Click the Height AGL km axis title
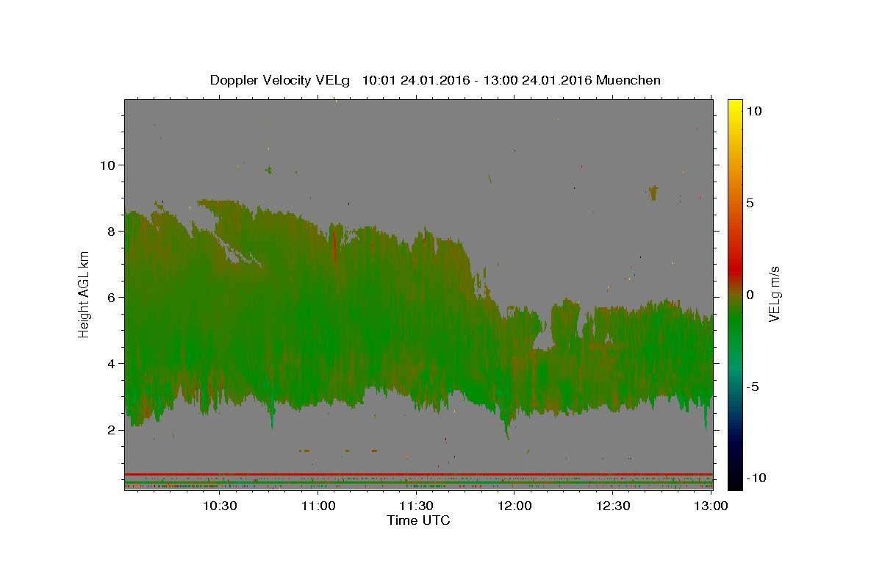 click(x=84, y=294)
